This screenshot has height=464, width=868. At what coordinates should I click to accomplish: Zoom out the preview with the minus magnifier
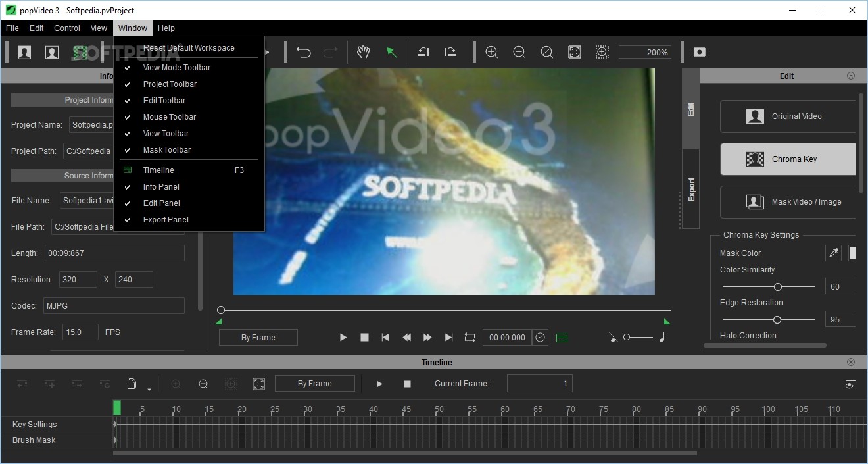pos(519,52)
